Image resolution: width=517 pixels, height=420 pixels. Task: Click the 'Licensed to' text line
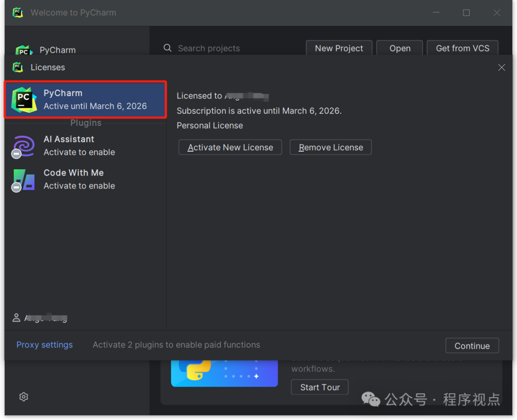point(223,96)
